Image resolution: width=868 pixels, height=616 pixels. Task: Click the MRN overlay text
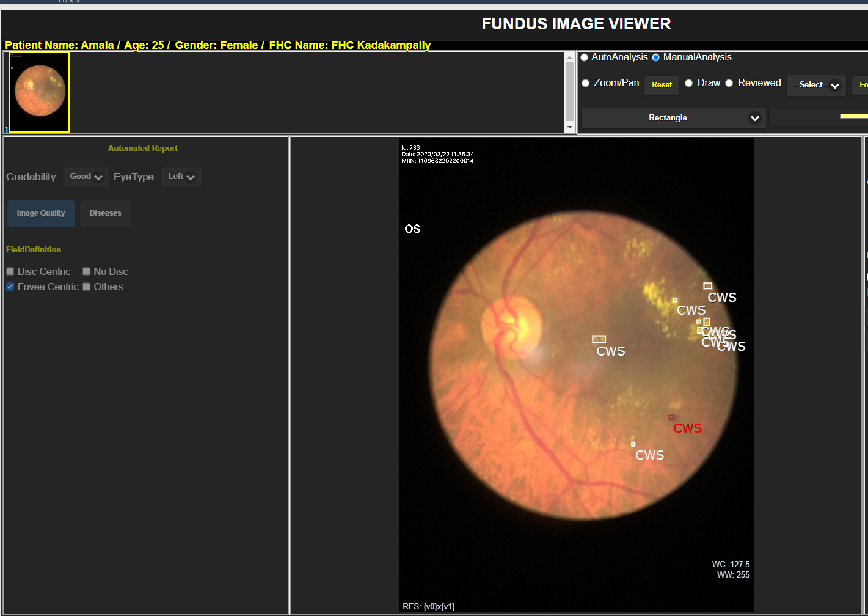pos(437,161)
